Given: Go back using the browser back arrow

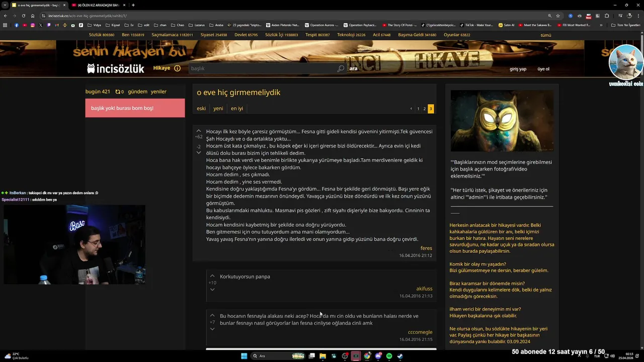Looking at the screenshot, I should click(5, 16).
